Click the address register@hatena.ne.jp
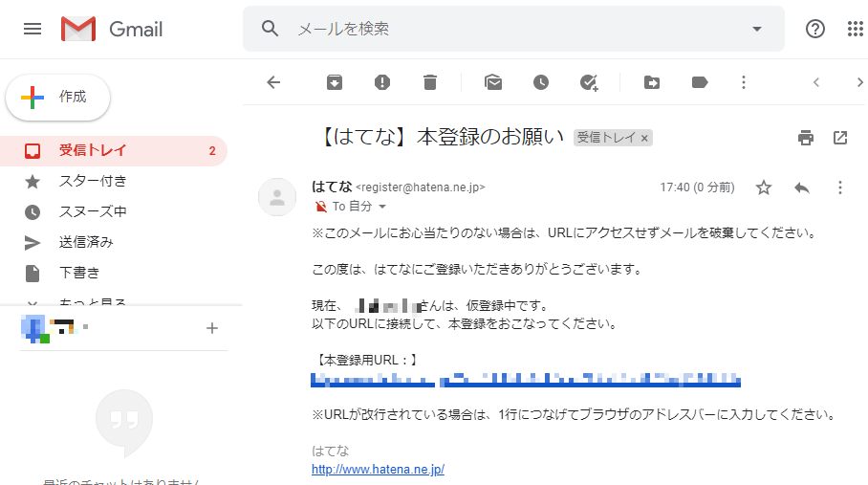 point(421,187)
